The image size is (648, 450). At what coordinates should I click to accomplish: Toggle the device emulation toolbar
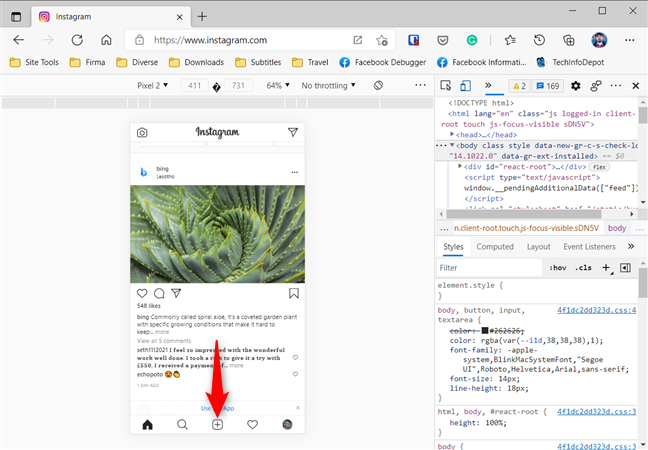point(465,86)
